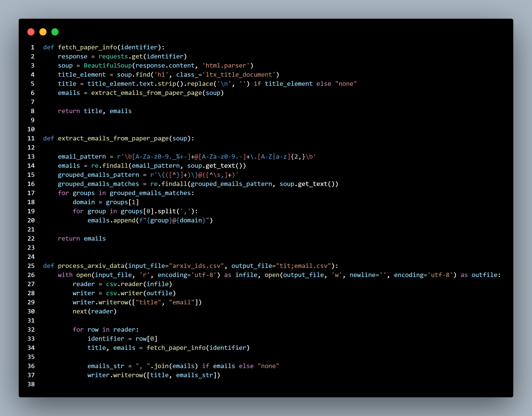Click line number 1 in the gutter
The image size is (532, 416).
tap(33, 47)
